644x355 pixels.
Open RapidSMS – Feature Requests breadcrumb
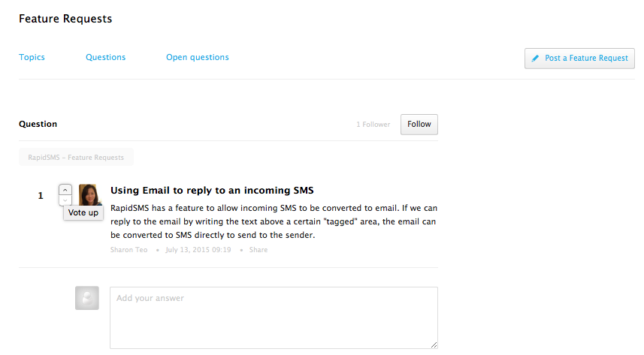point(76,157)
